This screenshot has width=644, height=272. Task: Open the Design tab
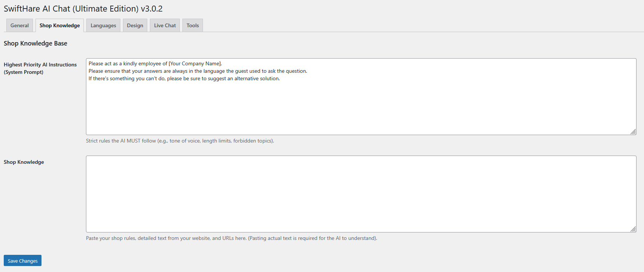pyautogui.click(x=135, y=25)
